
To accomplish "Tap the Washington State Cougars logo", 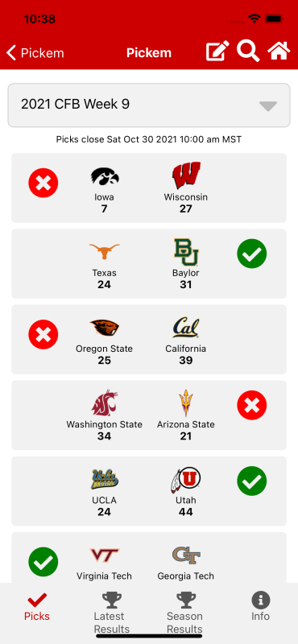I will click(105, 403).
